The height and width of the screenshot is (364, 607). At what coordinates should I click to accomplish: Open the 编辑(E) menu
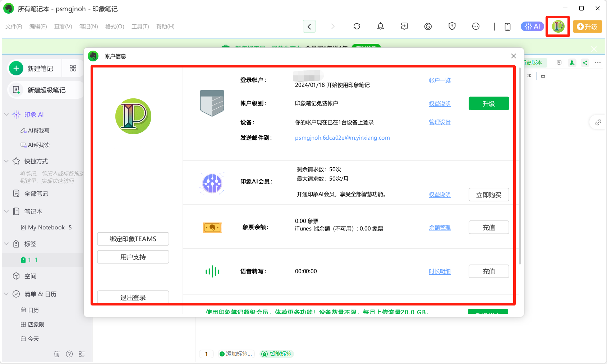(38, 27)
